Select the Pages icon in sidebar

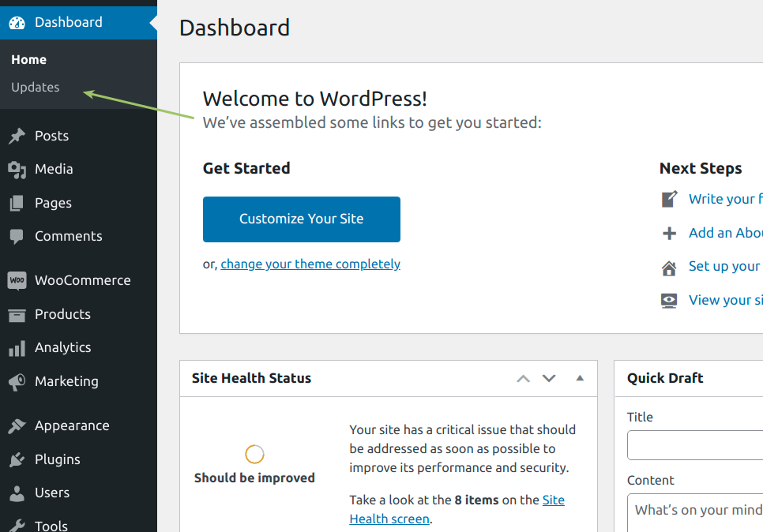pos(17,204)
